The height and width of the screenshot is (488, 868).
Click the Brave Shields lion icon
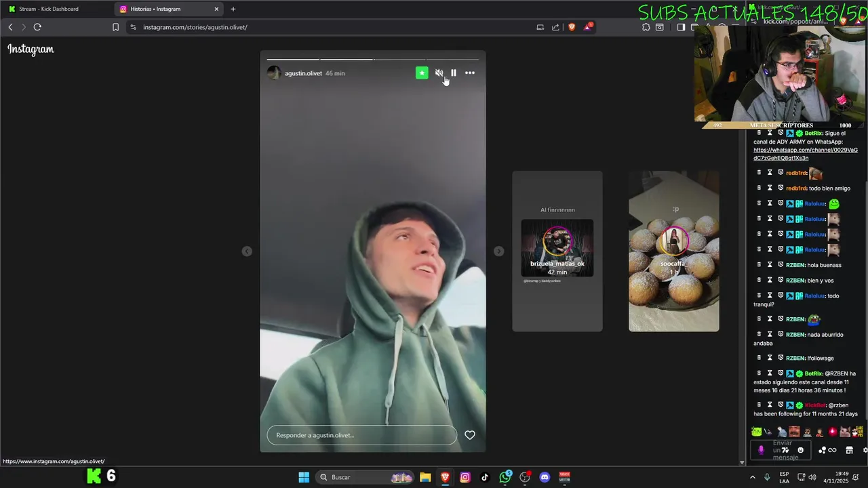point(572,27)
